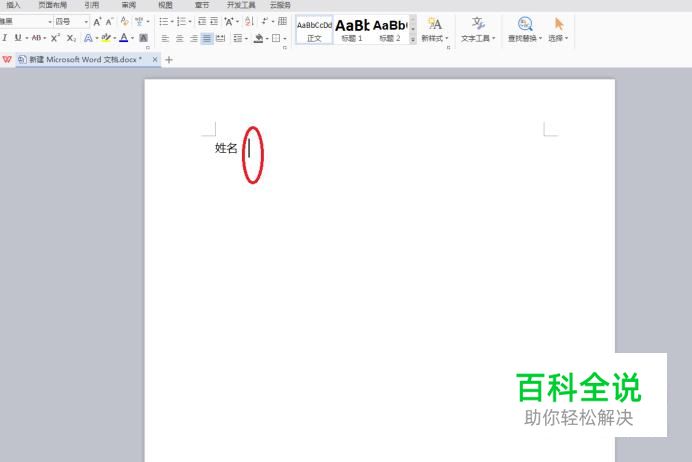The height and width of the screenshot is (462, 692).
Task: Apply the 正文 style
Action: (x=314, y=30)
